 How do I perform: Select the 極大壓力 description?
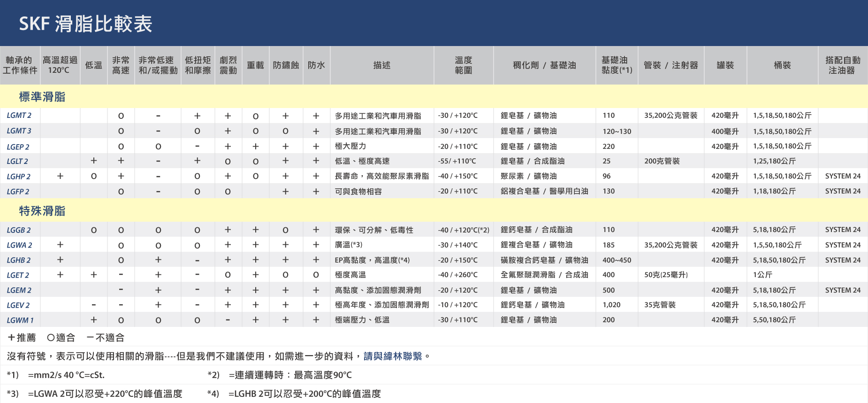click(350, 146)
